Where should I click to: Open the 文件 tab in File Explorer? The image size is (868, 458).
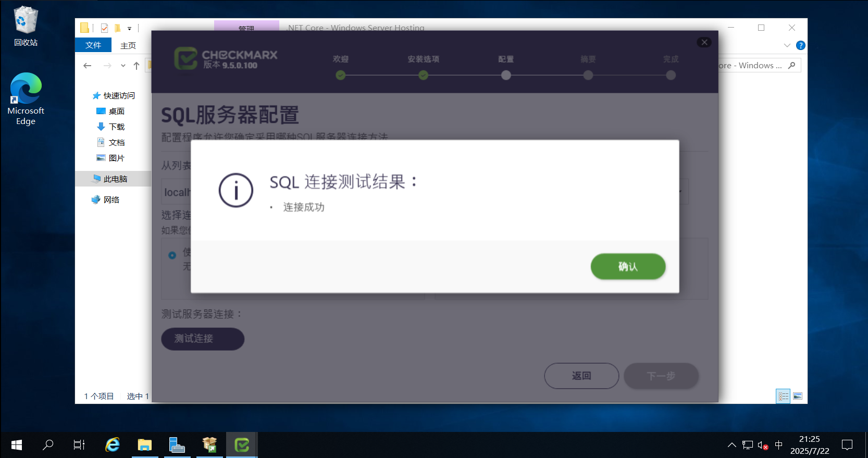coord(93,45)
